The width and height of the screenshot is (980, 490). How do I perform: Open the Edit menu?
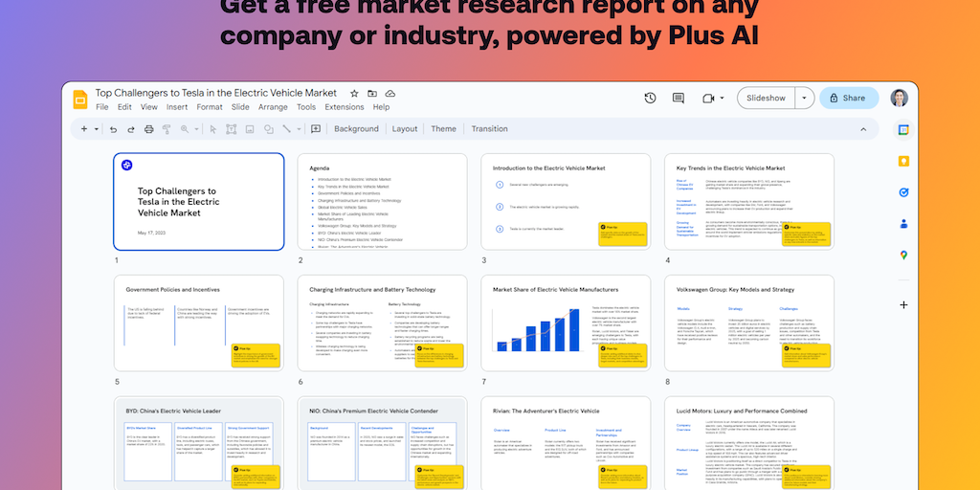pos(124,107)
